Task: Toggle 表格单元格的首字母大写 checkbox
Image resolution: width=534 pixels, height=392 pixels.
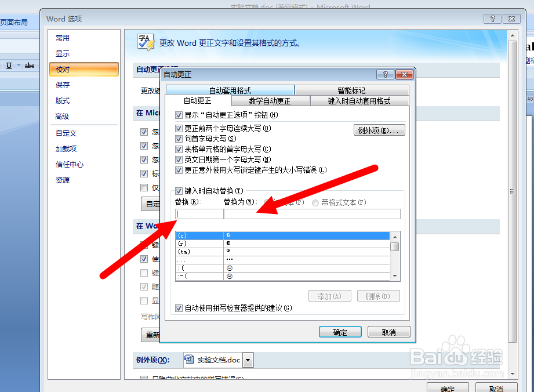Action: [x=179, y=149]
